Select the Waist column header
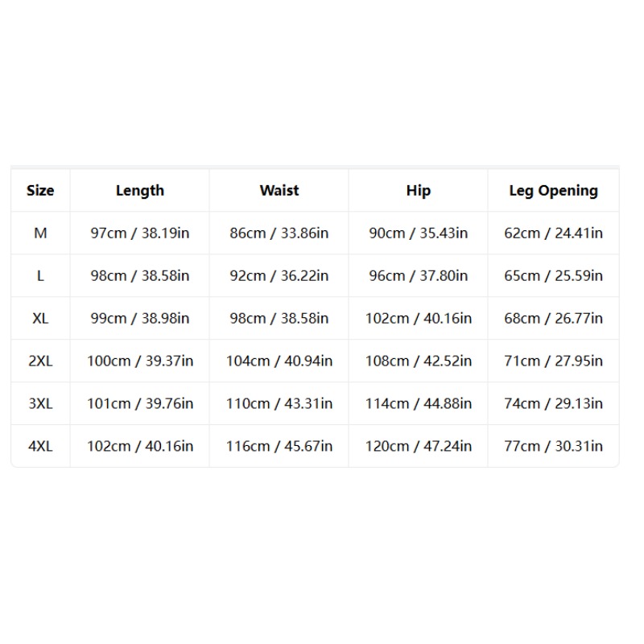644x644 pixels. coord(279,191)
